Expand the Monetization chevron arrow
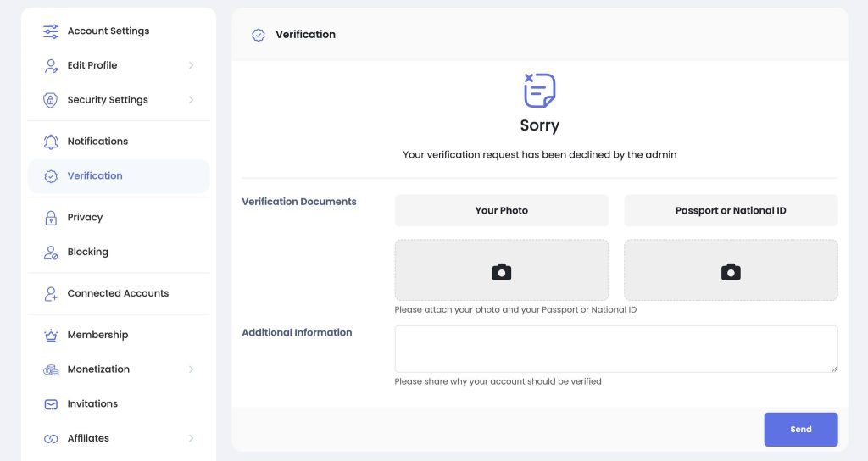This screenshot has height=461, width=868. tap(191, 369)
